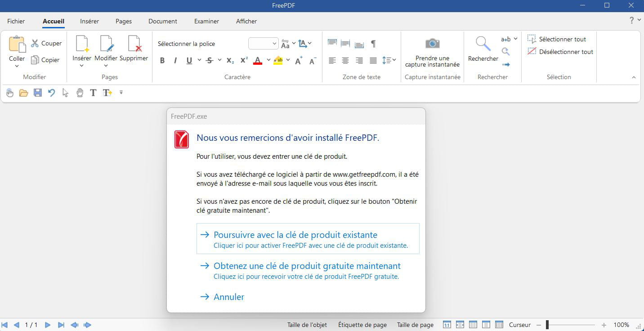644x331 pixels.
Task: Expand the font color dropdown arrow
Action: pyautogui.click(x=268, y=60)
